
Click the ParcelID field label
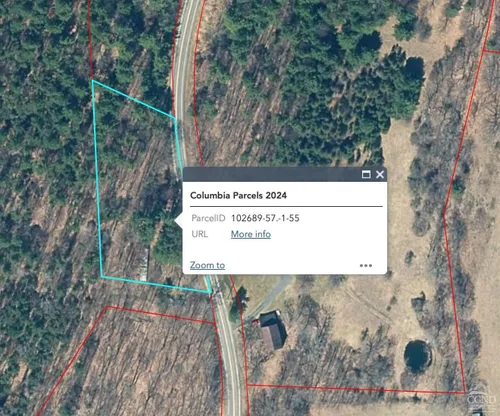coord(208,218)
